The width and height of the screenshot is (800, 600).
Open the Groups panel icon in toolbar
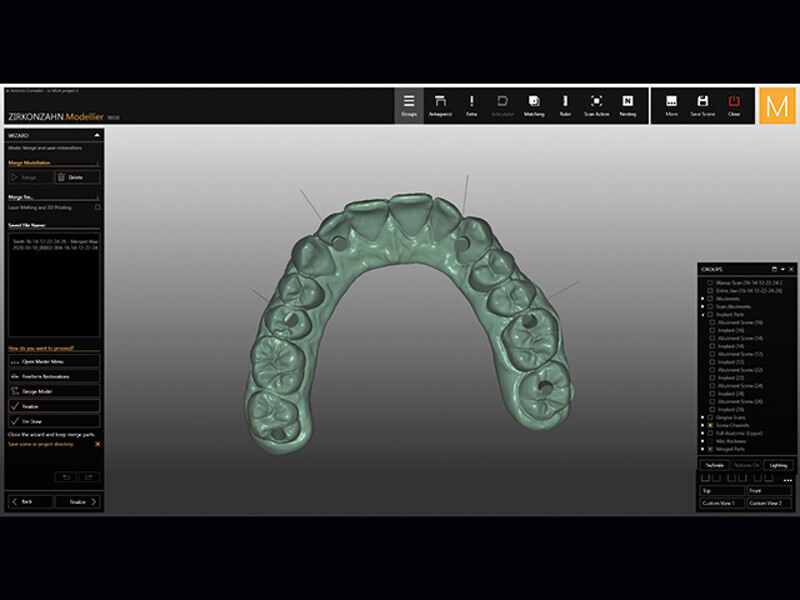point(408,105)
